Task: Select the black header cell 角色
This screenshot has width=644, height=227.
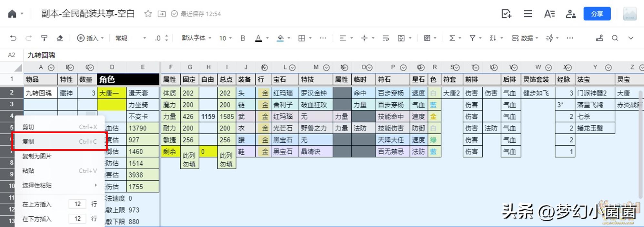Action: [128, 79]
